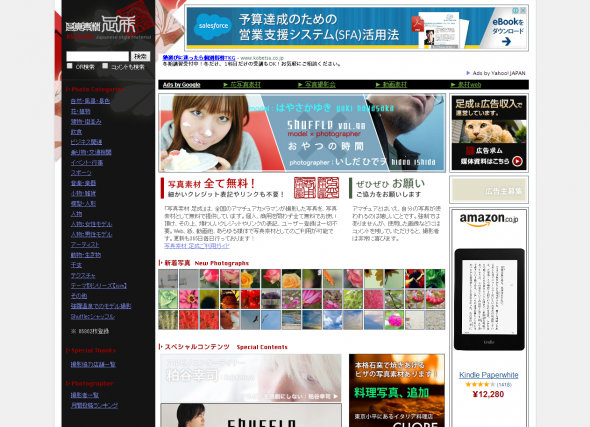
Task: Open the ad info icon on banner
Action: 516,11
